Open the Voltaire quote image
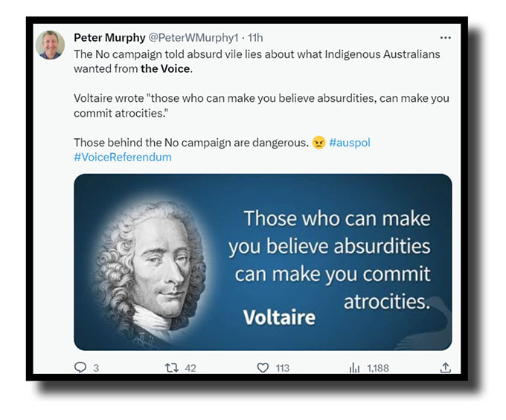Image resolution: width=506 pixels, height=420 pixels. pos(262,262)
